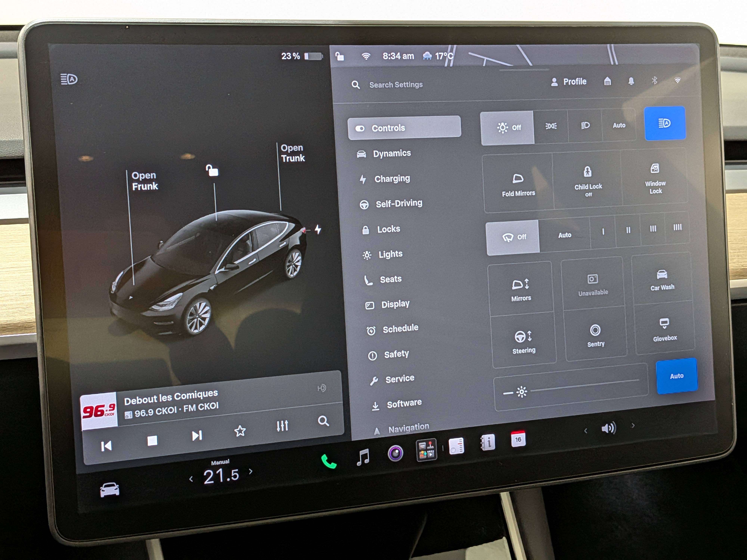Open the Profile menu

pos(569,82)
